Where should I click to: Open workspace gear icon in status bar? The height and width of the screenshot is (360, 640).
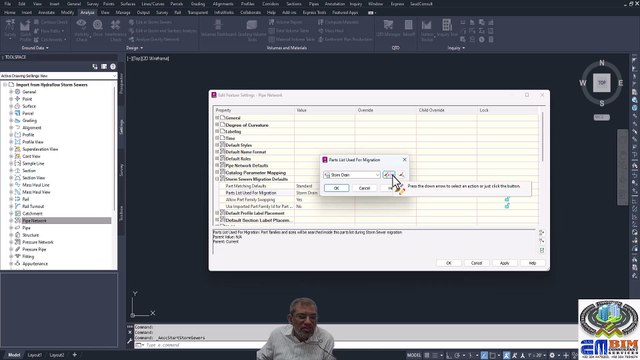[552, 355]
